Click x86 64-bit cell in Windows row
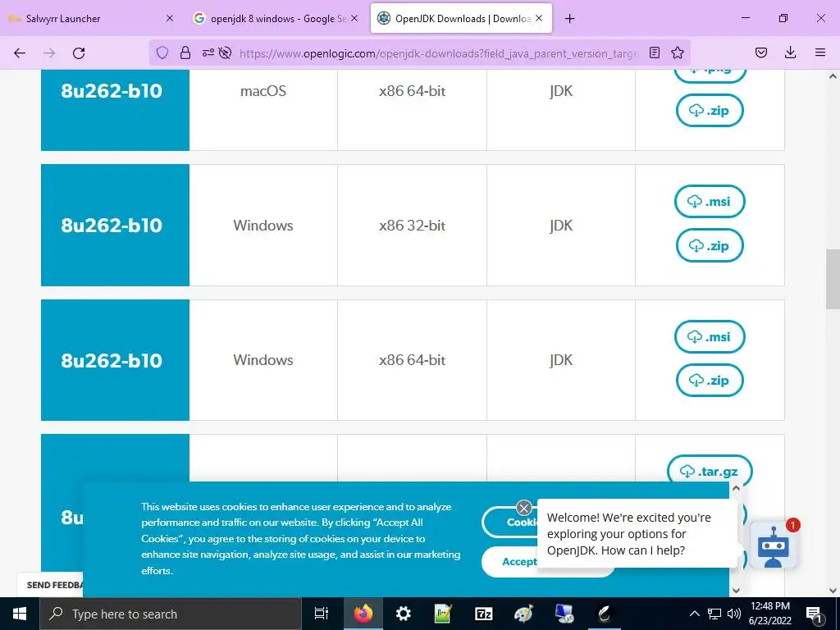 tap(412, 360)
